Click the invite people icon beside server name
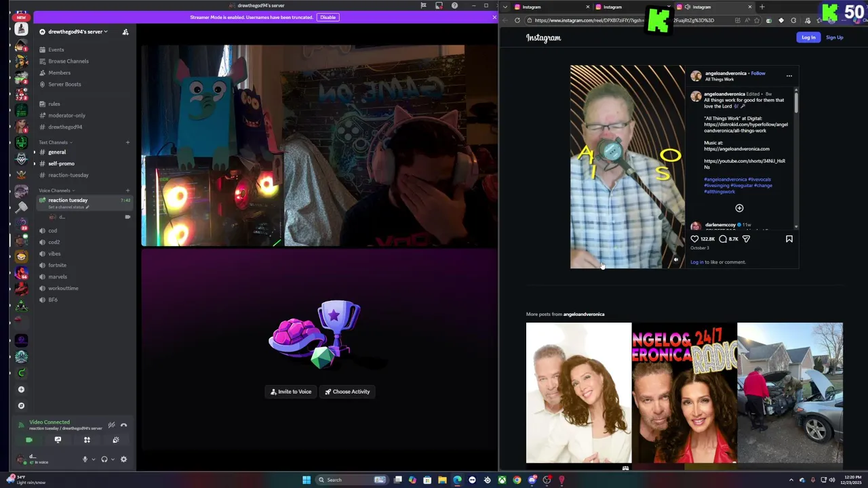The height and width of the screenshot is (488, 868). click(x=125, y=32)
